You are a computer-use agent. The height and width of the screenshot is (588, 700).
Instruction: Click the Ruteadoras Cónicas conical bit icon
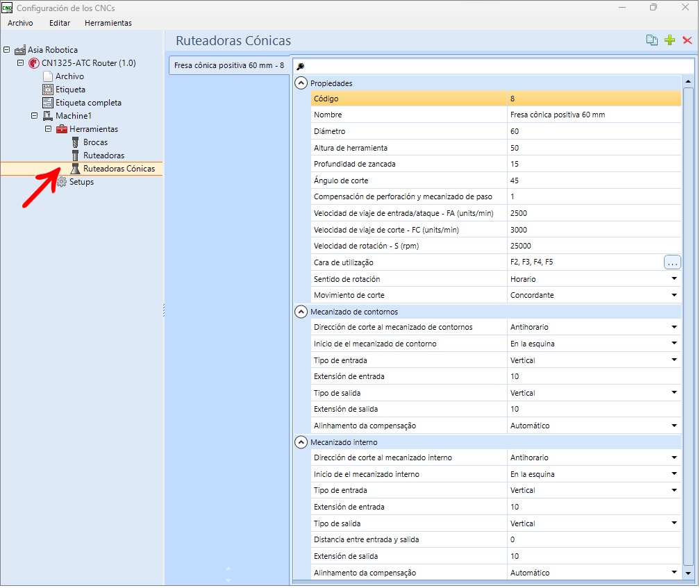[x=76, y=169]
